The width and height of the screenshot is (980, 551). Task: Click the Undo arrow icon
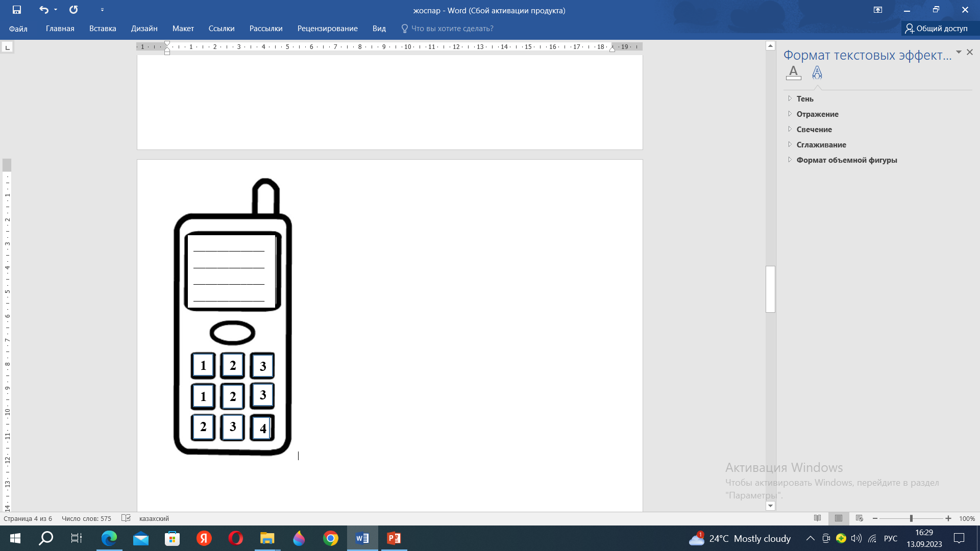tap(44, 10)
